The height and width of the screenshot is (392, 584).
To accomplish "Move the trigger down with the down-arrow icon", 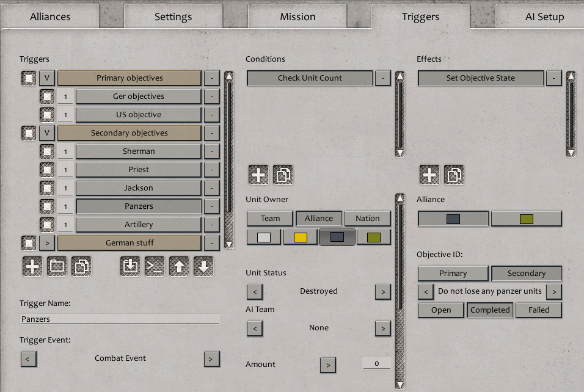I will [x=203, y=267].
